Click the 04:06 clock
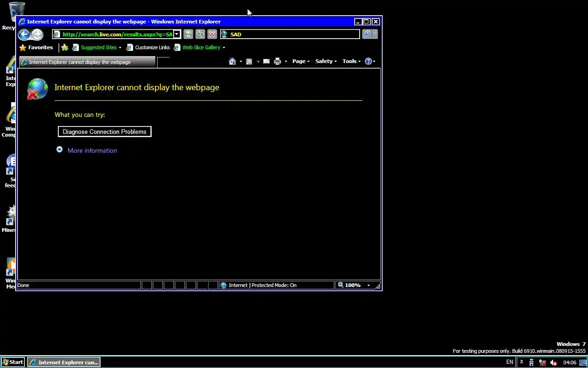 [570, 362]
